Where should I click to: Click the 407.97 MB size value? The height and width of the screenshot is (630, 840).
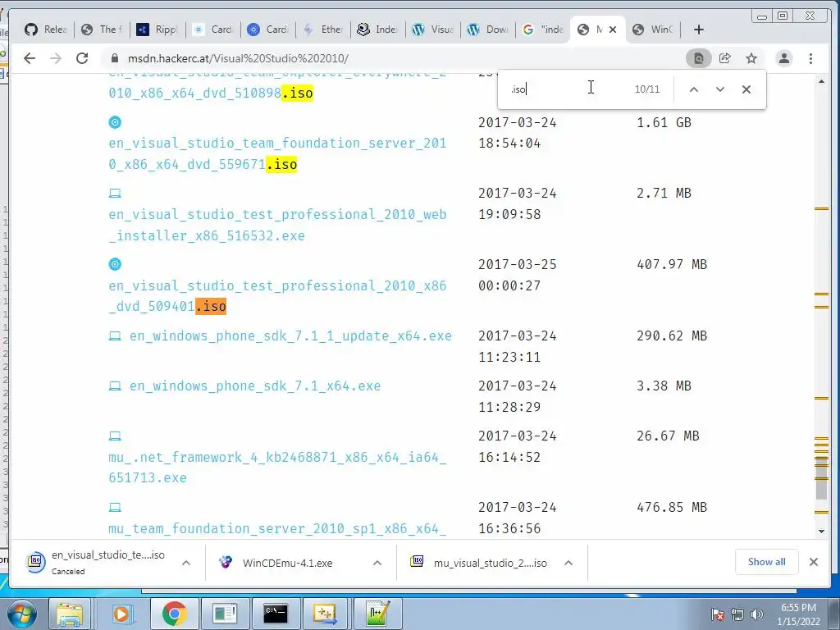pyautogui.click(x=672, y=265)
